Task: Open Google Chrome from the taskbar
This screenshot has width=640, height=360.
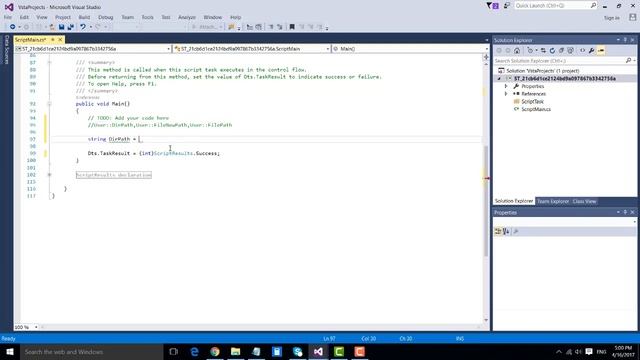Action: click(x=215, y=351)
